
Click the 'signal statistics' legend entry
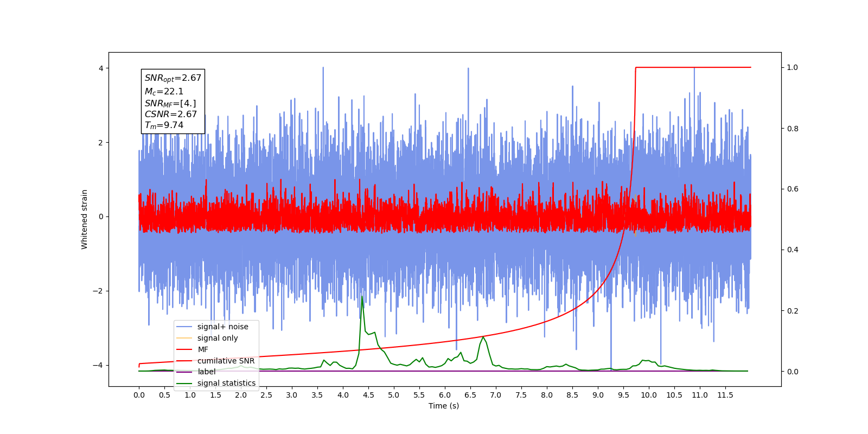coord(216,383)
